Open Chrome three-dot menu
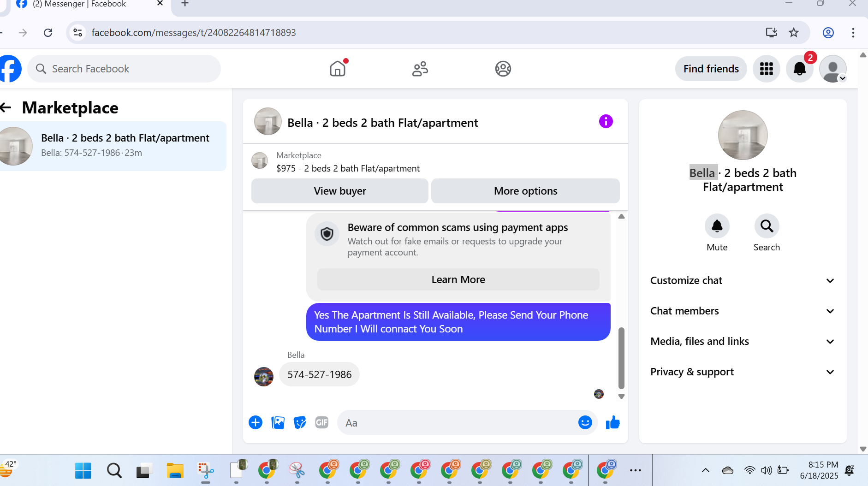This screenshot has width=868, height=486. pyautogui.click(x=853, y=32)
